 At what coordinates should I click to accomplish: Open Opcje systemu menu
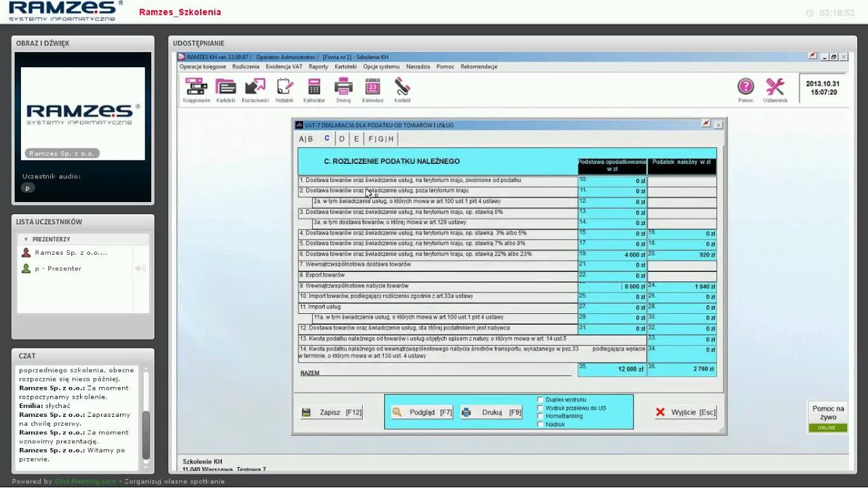point(382,66)
